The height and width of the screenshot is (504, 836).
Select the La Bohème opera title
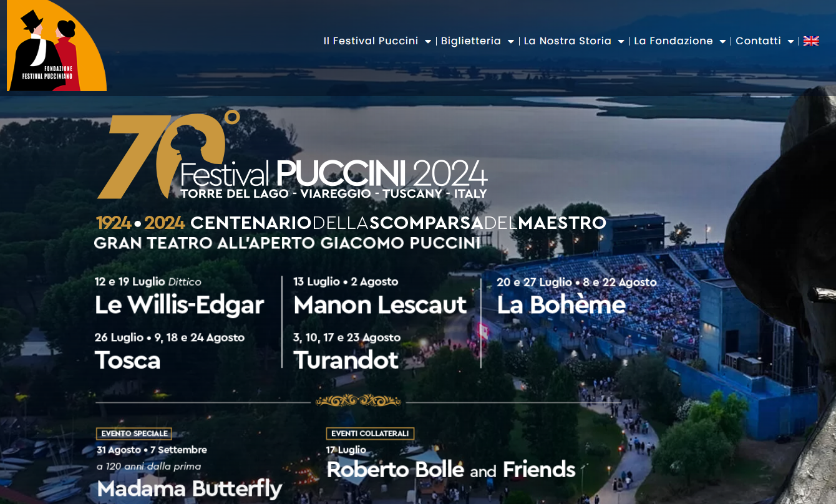point(561,304)
